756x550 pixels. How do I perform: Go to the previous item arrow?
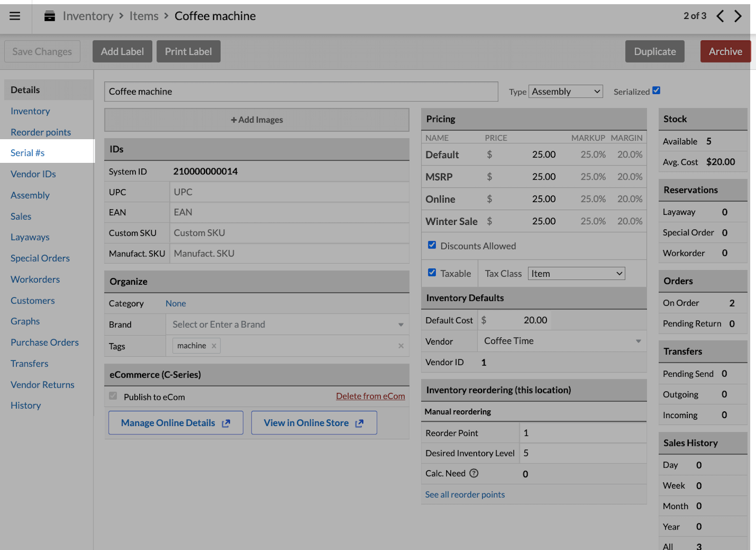point(720,16)
